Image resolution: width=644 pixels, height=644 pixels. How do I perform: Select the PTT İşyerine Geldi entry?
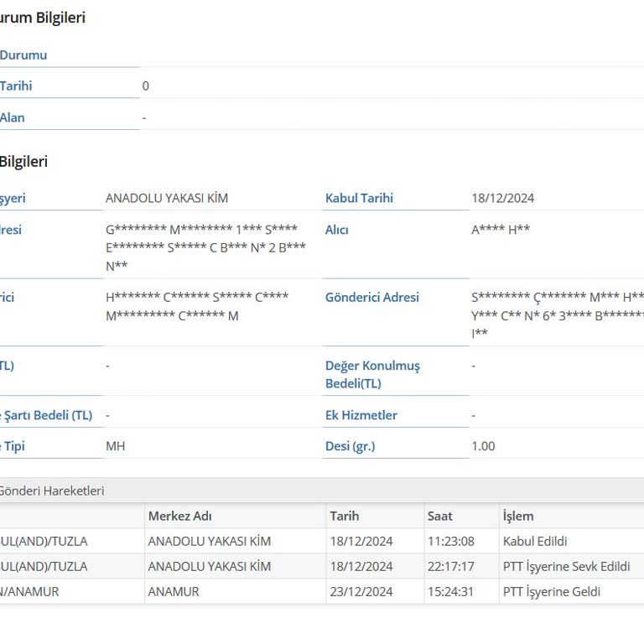point(551,591)
